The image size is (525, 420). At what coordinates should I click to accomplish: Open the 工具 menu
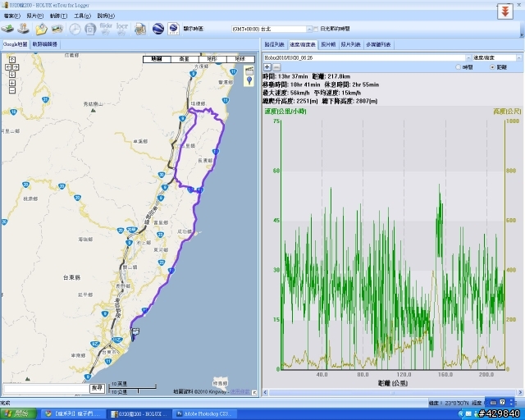pos(80,16)
